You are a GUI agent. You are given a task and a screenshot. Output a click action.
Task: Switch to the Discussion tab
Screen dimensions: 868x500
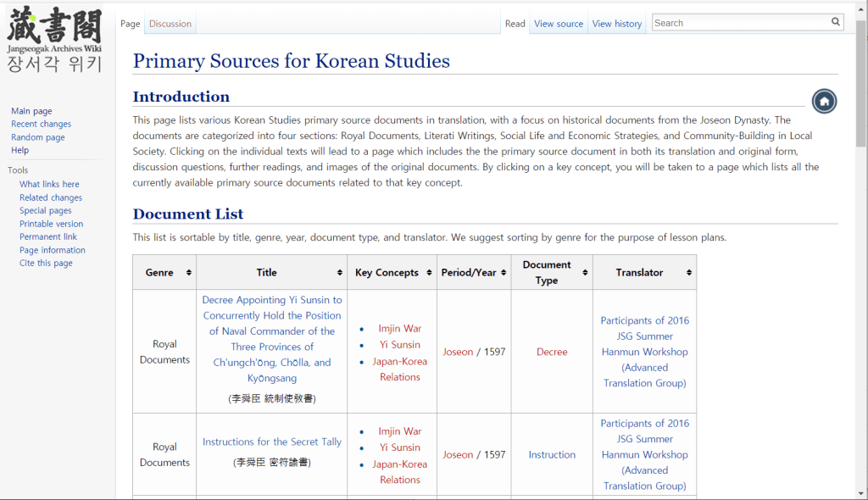click(x=170, y=24)
